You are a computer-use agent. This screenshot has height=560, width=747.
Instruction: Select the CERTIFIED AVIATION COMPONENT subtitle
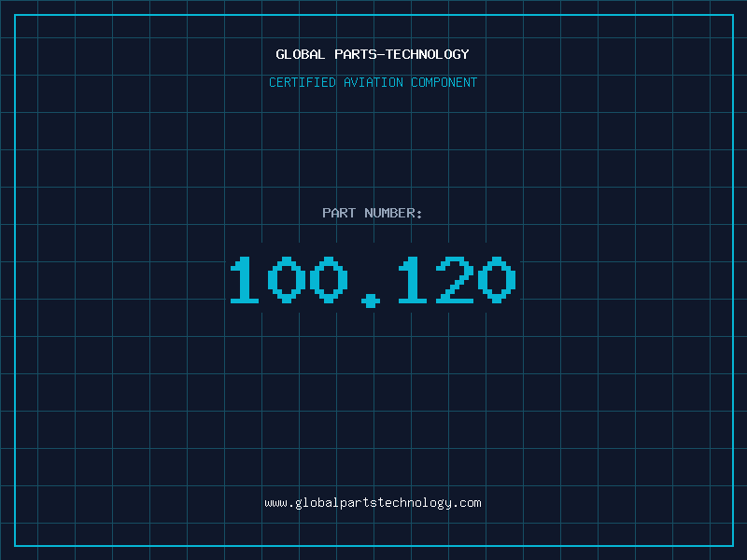click(373, 82)
